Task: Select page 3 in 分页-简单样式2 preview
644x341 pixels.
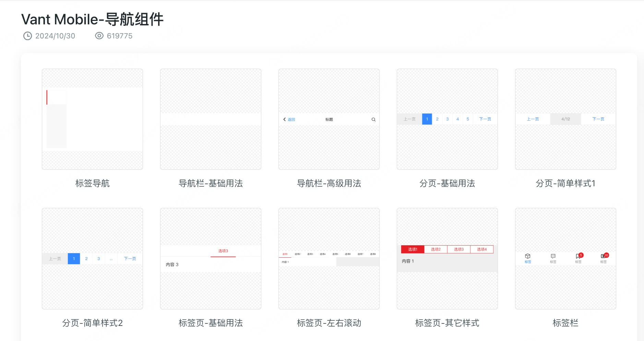Action: pos(99,259)
